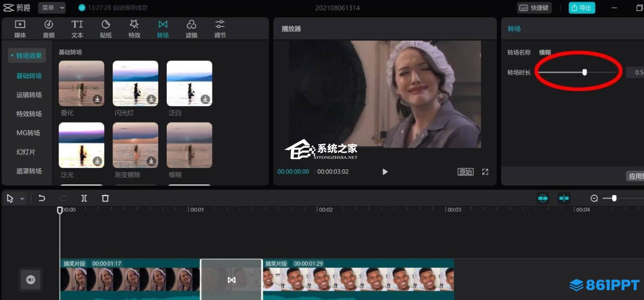Click the playhead handle at 00:00 on the ruler
The image size is (644, 300).
[60, 210]
